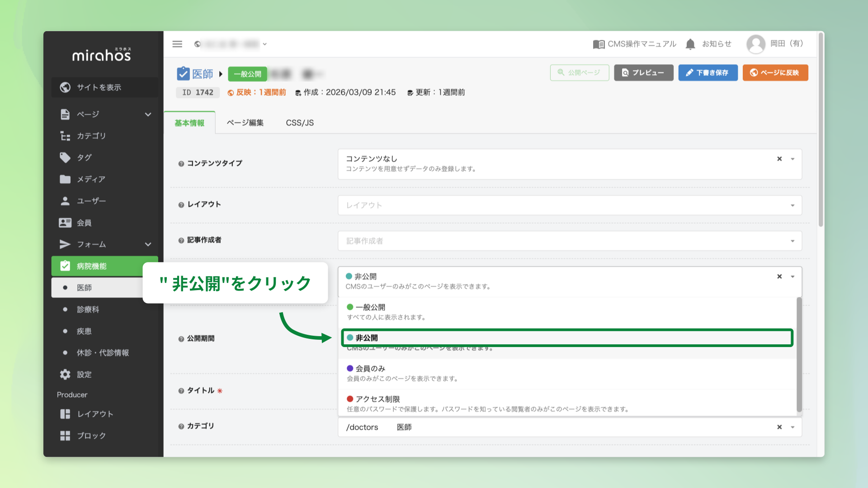
Task: Click the main page vertical scrollbar
Action: pyautogui.click(x=821, y=129)
